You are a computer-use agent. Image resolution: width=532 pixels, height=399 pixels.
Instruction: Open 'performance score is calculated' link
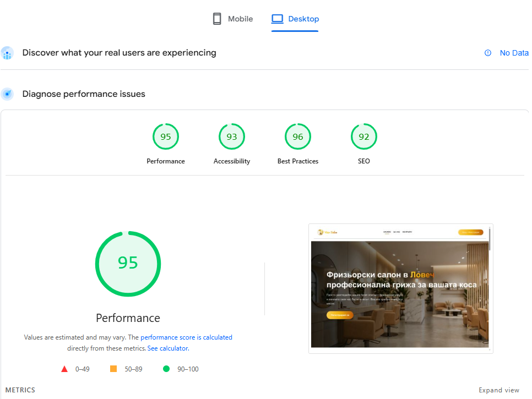point(186,337)
